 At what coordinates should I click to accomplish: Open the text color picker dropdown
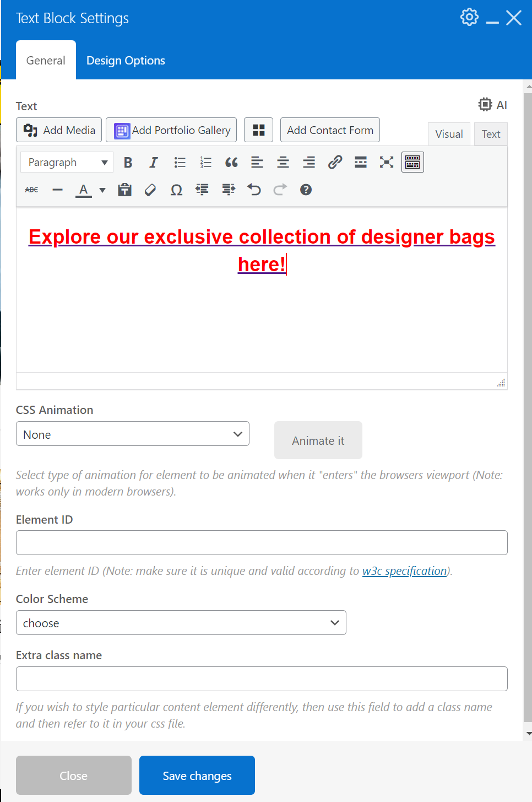coord(102,190)
